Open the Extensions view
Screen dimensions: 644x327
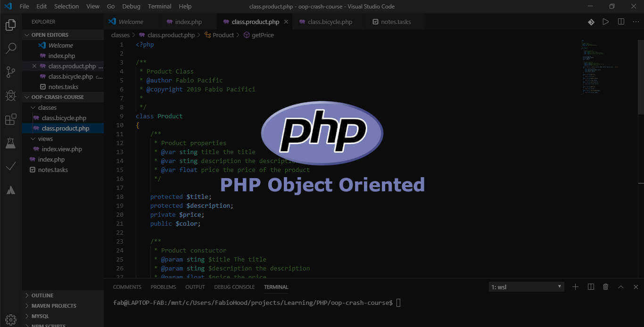[x=10, y=119]
